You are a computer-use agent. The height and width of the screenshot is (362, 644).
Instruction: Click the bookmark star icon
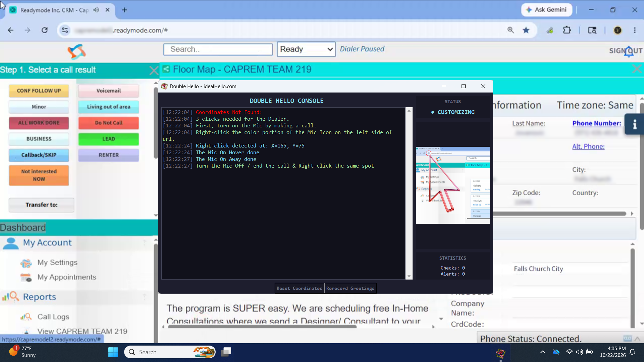526,30
